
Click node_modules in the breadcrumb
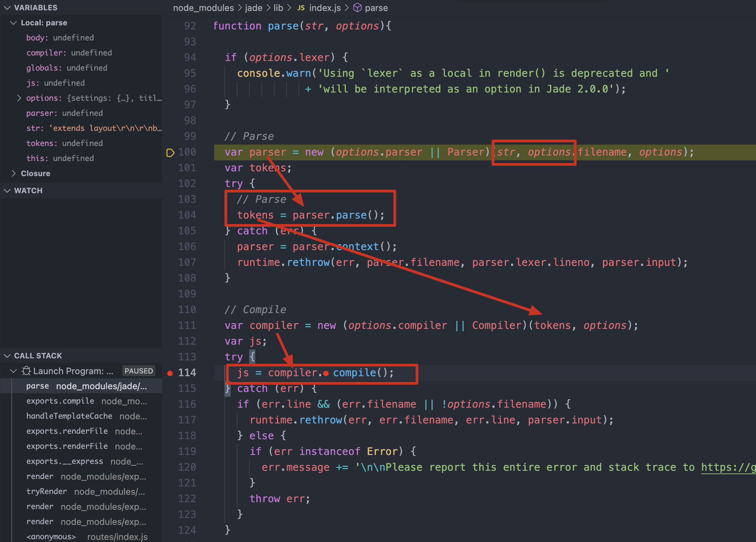[203, 8]
